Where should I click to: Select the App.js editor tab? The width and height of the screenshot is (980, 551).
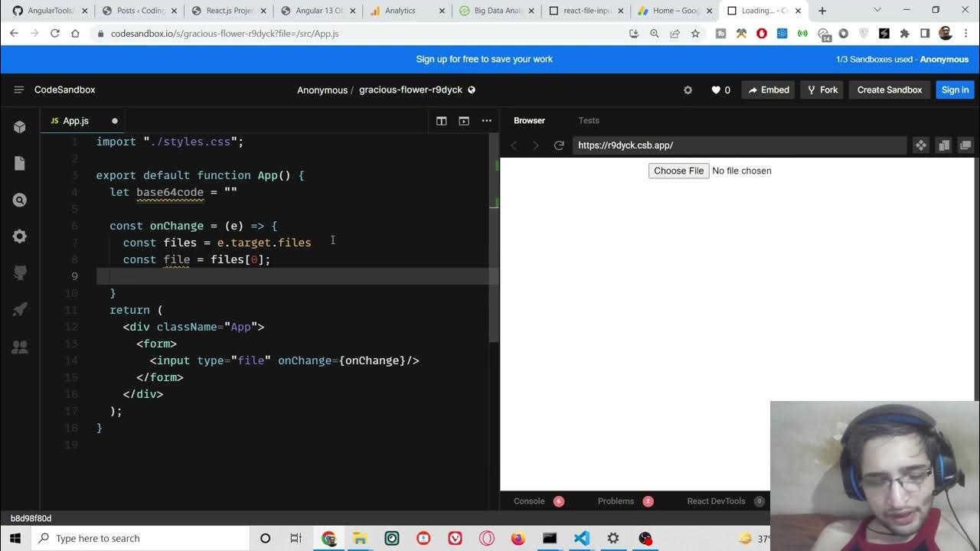[x=75, y=121]
